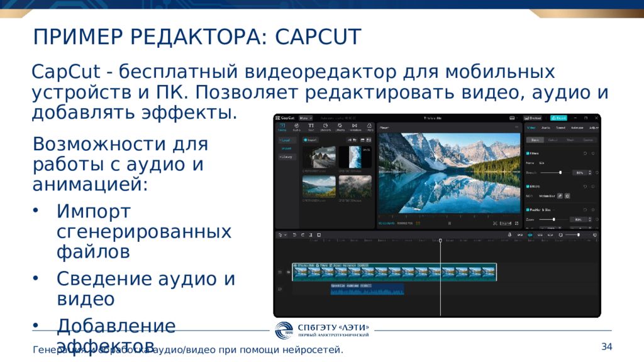The image size is (644, 362).
Task: Select the vertical ocean waves clip thumbnail
Action: click(355, 156)
